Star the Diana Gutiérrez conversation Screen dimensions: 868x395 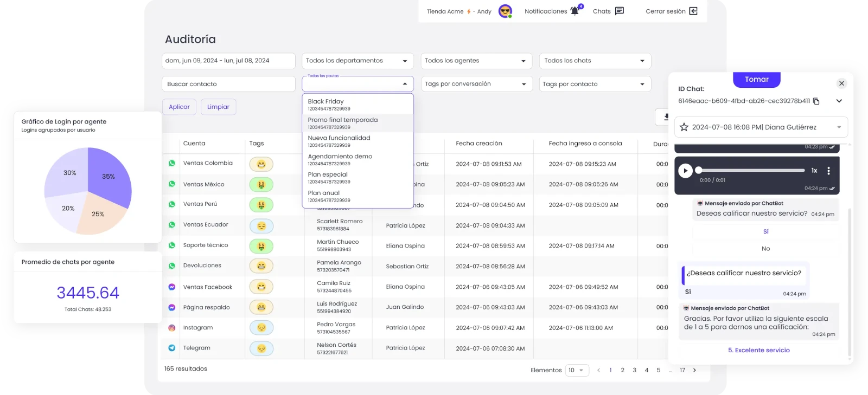(684, 127)
